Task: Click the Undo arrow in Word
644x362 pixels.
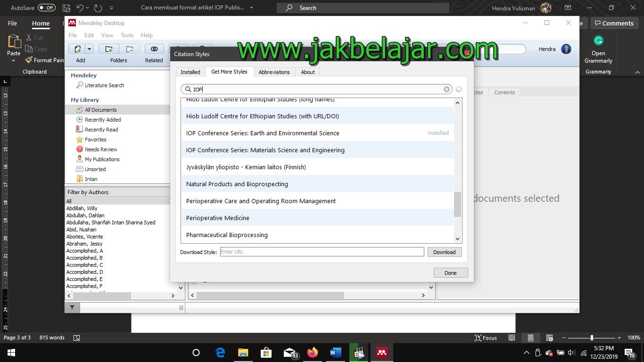Action: pos(80,8)
